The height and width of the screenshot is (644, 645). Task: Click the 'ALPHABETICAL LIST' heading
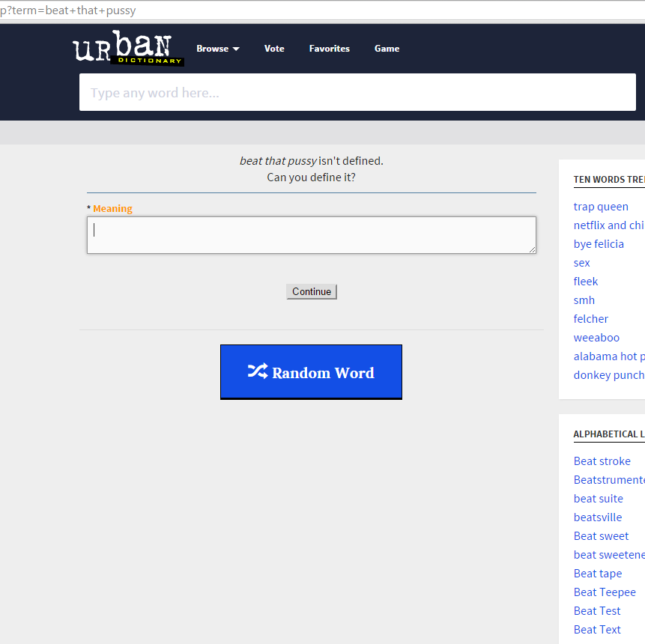(609, 434)
